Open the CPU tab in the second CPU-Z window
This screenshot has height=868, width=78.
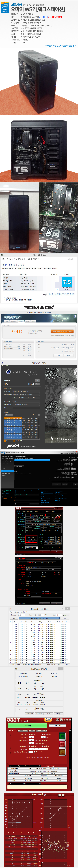click(19, 563)
